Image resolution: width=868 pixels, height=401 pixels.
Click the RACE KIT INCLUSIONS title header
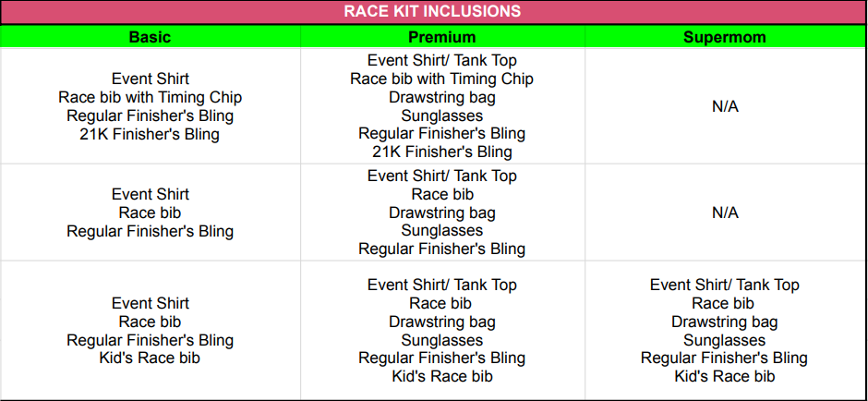[433, 12]
